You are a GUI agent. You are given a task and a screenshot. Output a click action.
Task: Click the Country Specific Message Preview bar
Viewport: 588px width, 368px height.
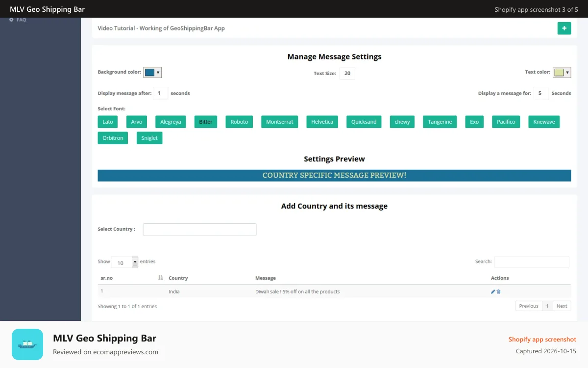click(x=334, y=175)
